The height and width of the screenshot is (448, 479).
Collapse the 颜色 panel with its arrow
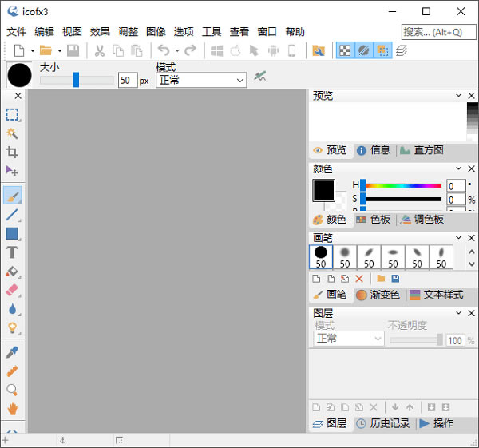pos(458,168)
